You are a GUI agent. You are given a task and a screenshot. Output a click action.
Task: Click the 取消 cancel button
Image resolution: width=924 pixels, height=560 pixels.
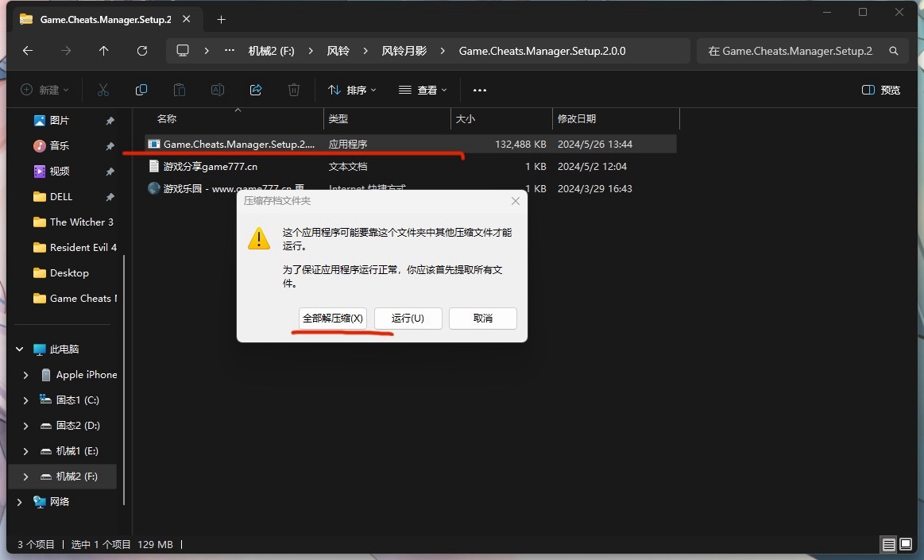pos(482,318)
